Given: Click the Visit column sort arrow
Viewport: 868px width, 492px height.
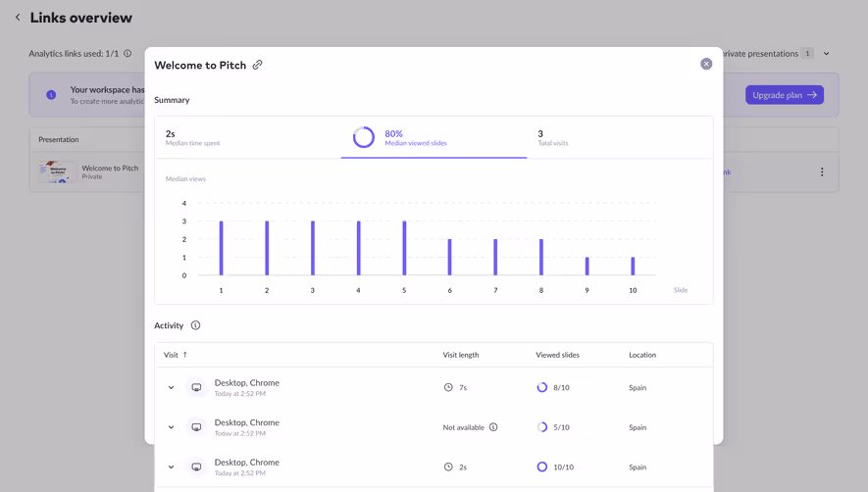Looking at the screenshot, I should 185,355.
